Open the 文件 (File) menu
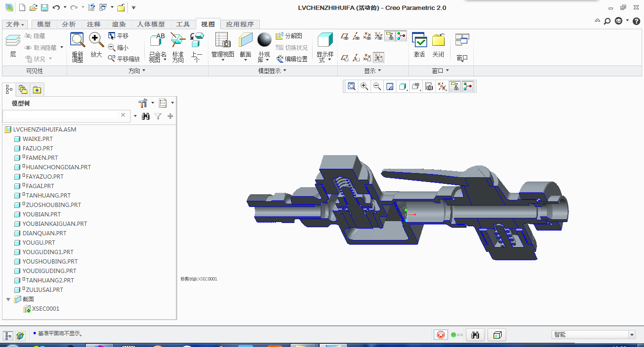Image resolution: width=644 pixels, height=347 pixels. [x=15, y=24]
